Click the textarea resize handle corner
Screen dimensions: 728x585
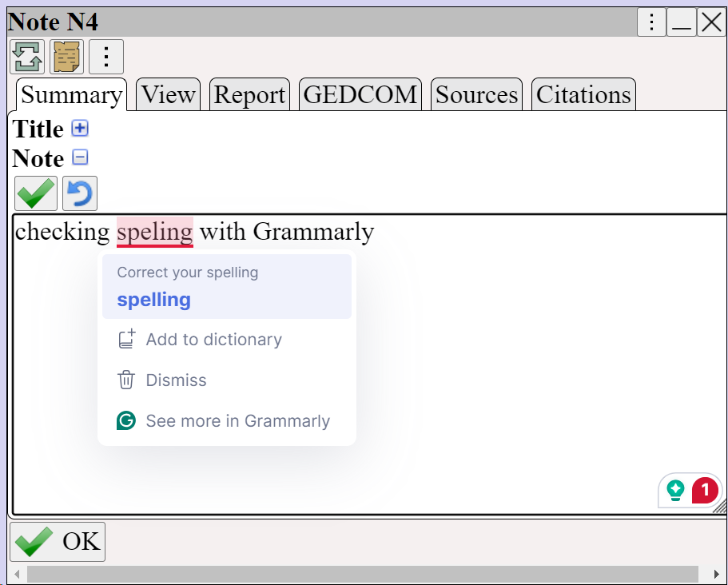click(720, 507)
